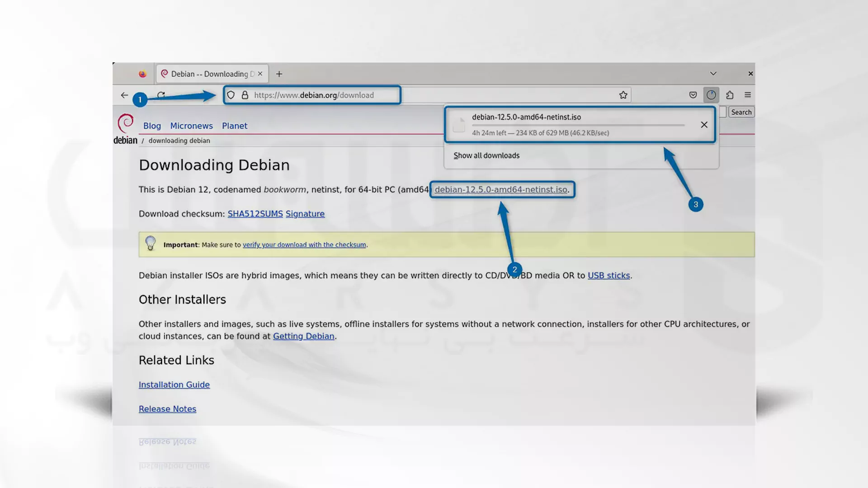
Task: Click Show all downloads
Action: click(486, 155)
